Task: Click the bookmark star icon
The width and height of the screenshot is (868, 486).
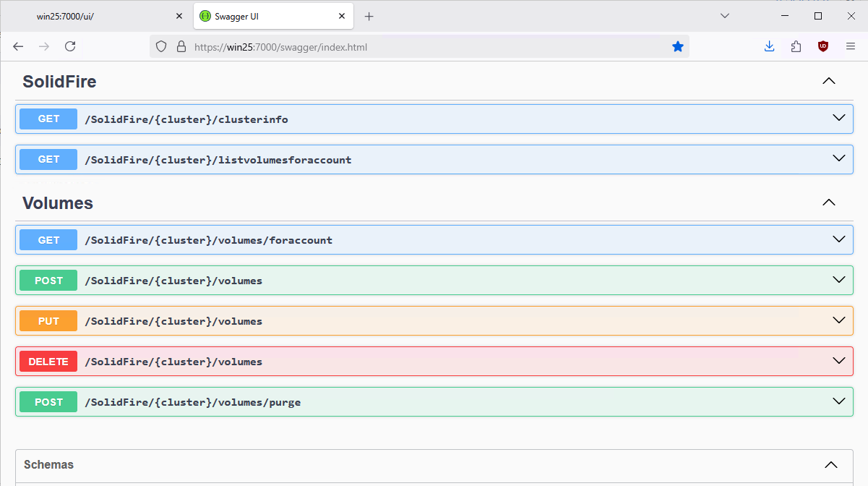Action: click(678, 46)
